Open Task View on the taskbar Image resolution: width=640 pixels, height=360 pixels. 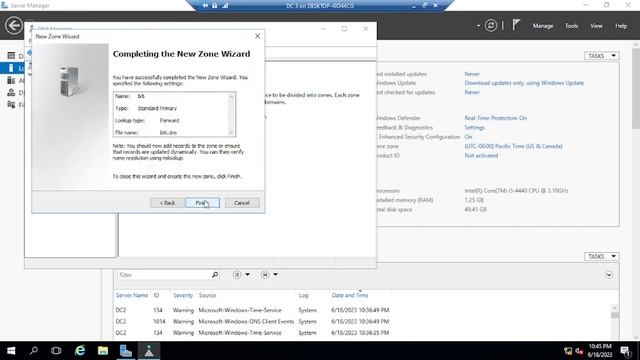(56, 351)
